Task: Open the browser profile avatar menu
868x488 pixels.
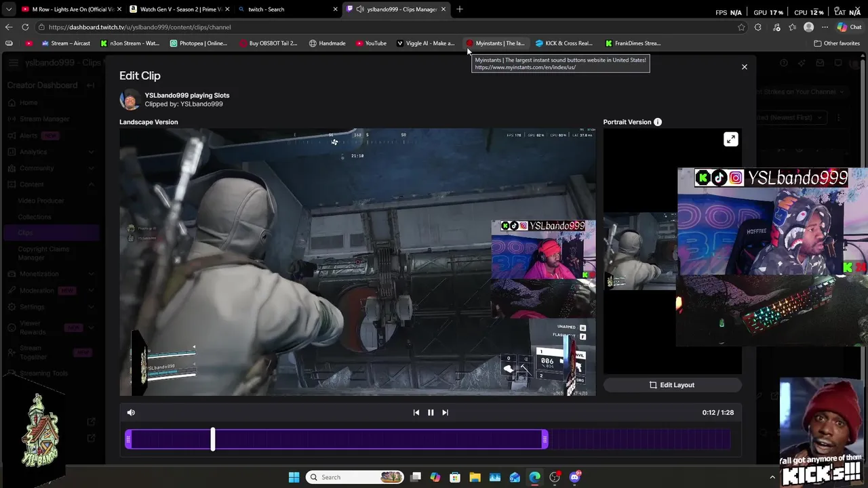Action: pyautogui.click(x=808, y=27)
